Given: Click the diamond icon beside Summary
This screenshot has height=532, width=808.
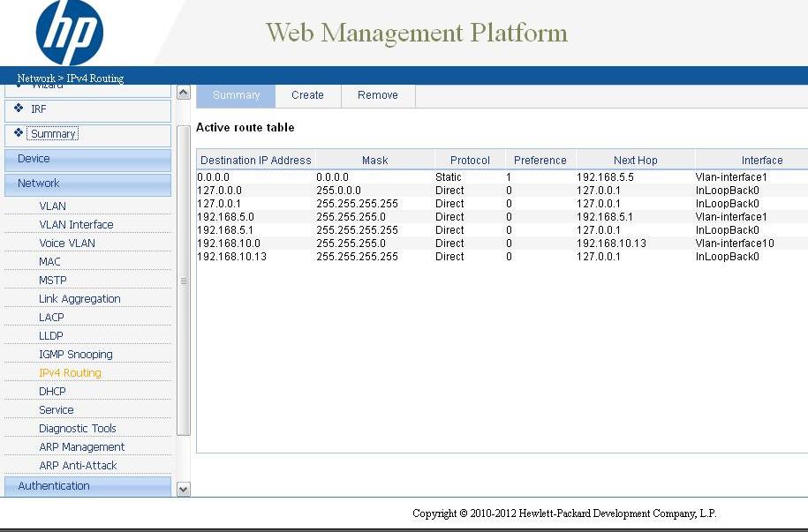Looking at the screenshot, I should click(19, 133).
